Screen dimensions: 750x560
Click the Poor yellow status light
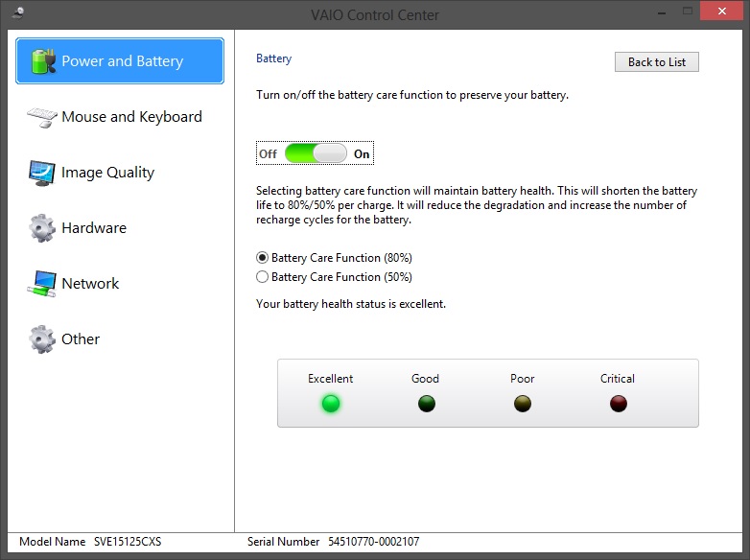[522, 404]
